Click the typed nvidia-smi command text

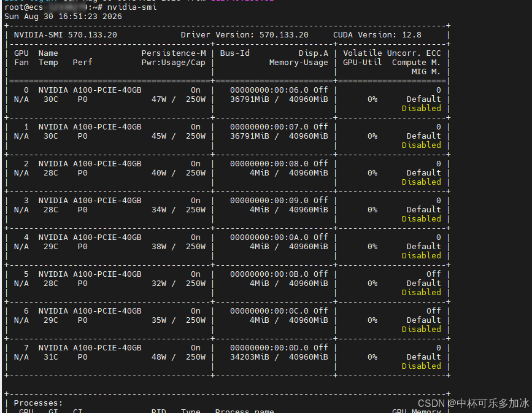pyautogui.click(x=132, y=7)
